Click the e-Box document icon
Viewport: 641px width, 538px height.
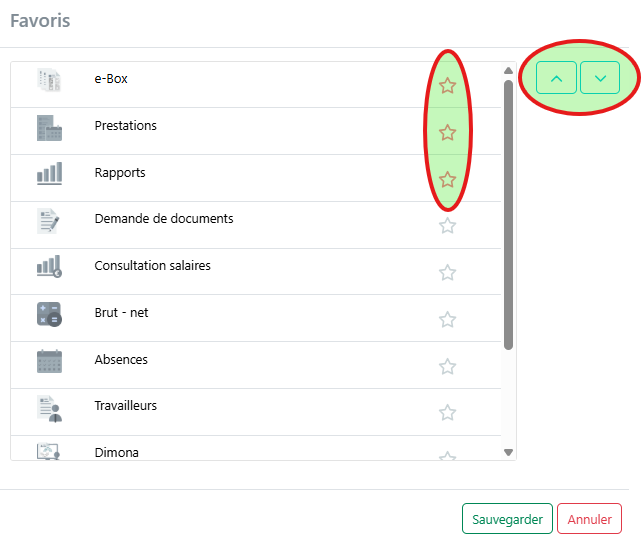click(x=49, y=81)
